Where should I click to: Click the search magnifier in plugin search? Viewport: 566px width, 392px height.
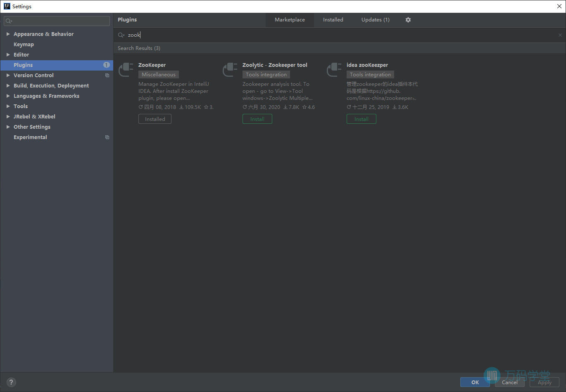click(121, 35)
